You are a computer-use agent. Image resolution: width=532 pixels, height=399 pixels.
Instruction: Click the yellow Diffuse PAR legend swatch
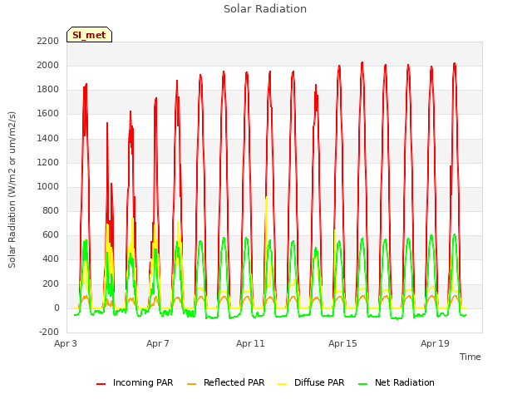coord(283,384)
